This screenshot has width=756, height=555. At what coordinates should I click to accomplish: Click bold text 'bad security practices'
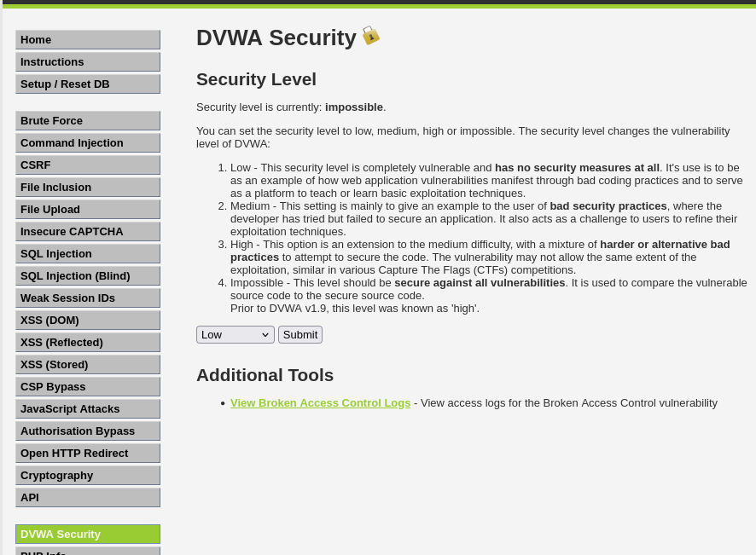608,206
